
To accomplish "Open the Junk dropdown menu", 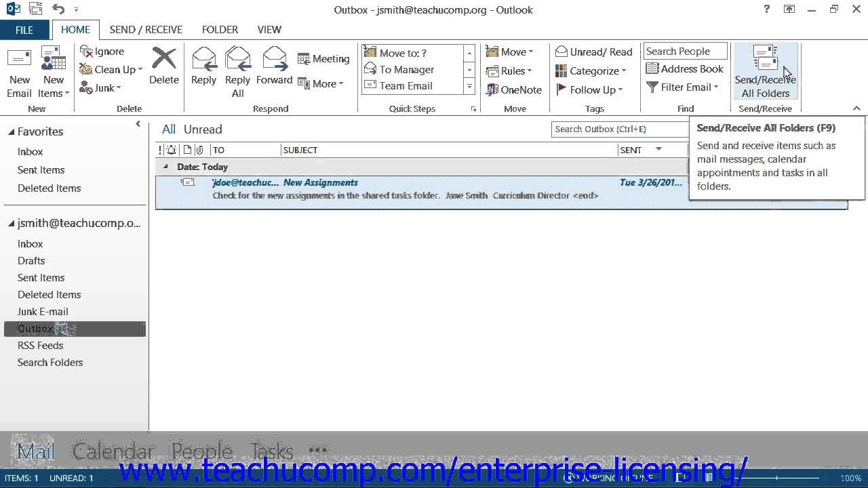I will (x=100, y=87).
